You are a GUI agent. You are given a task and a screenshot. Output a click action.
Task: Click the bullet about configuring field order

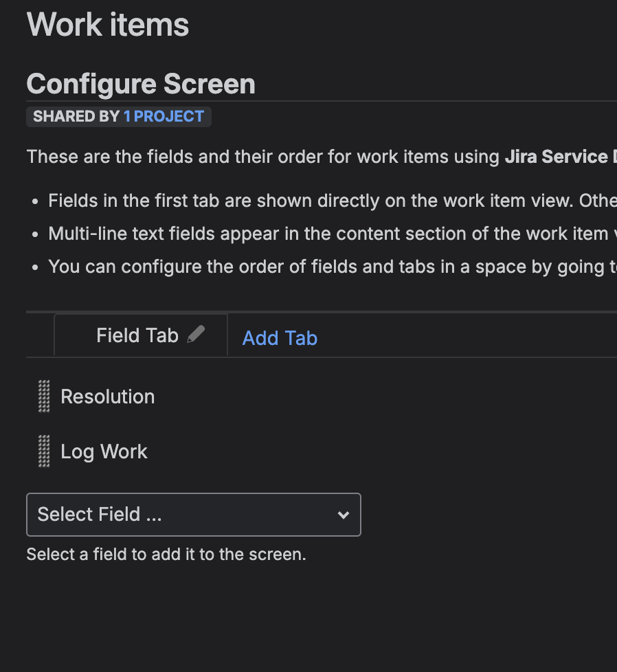tap(330, 266)
